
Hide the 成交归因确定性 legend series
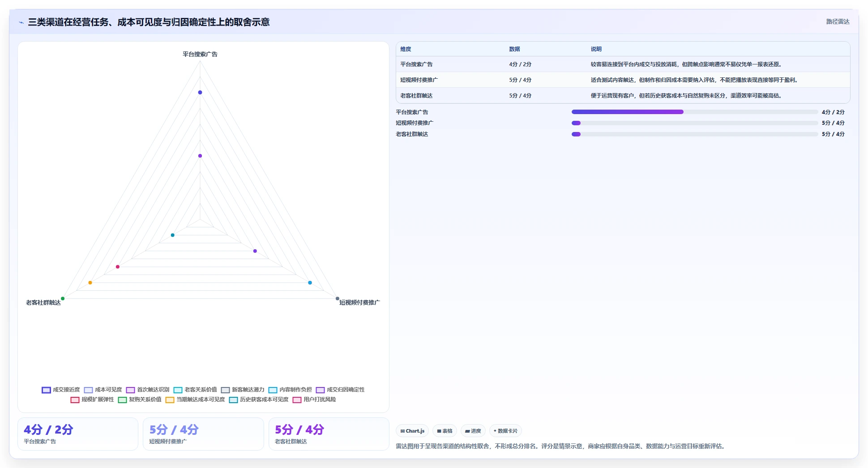pyautogui.click(x=340, y=390)
